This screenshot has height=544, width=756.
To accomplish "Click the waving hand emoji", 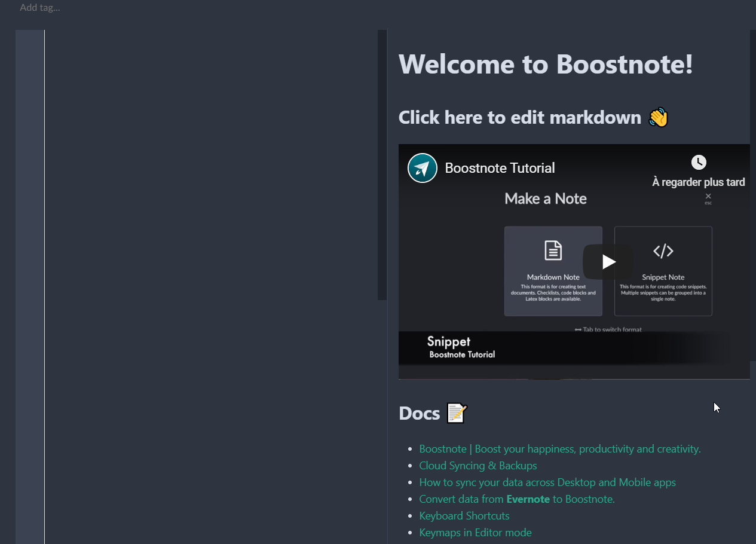I will point(658,117).
